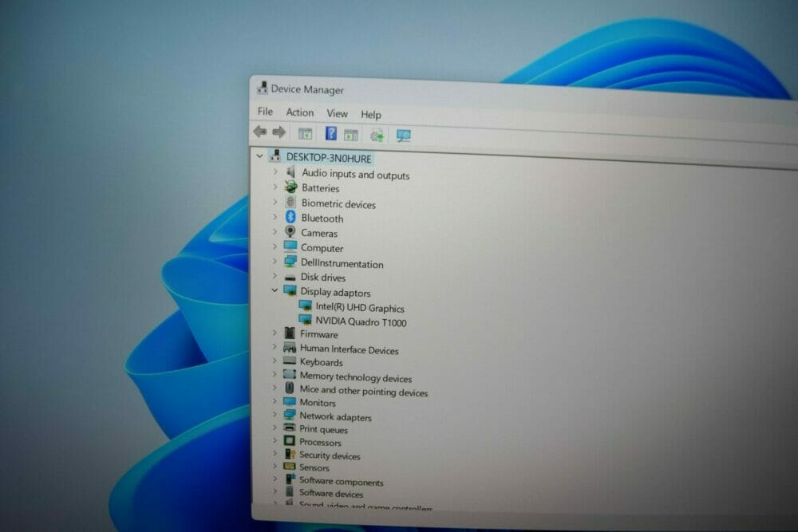Expand the Cameras category
Screen dimensions: 798x532
[x=275, y=232]
